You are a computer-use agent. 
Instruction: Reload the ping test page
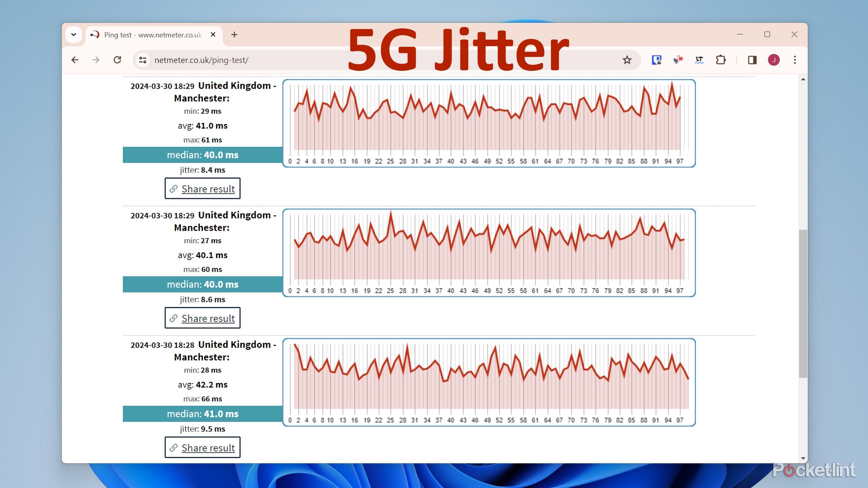117,60
